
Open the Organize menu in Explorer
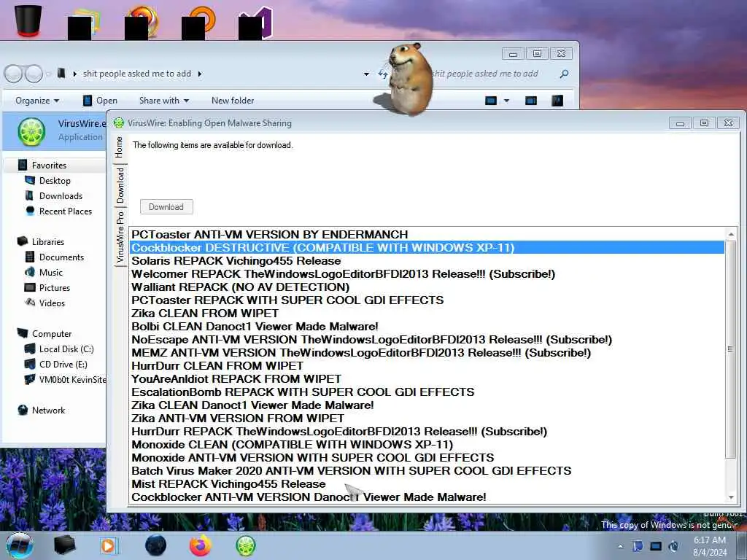[x=37, y=101]
